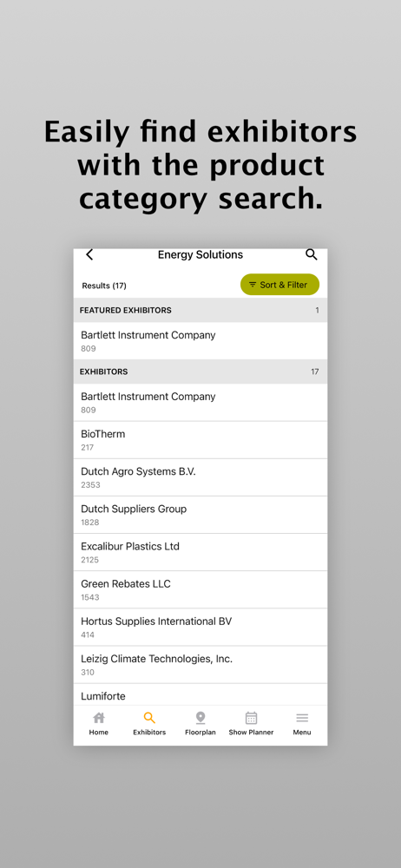Select BioTherm exhibitor entry
401x868 pixels.
click(x=200, y=440)
